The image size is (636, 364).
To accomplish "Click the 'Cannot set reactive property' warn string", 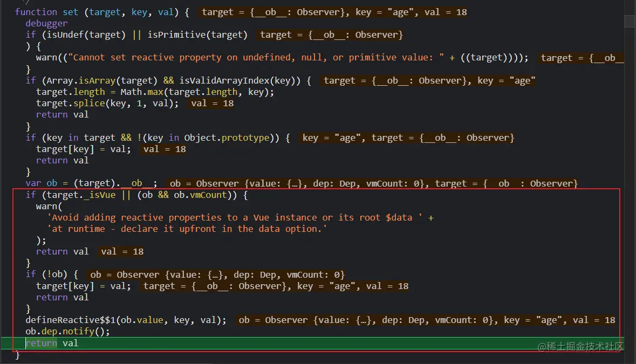I will (x=256, y=58).
